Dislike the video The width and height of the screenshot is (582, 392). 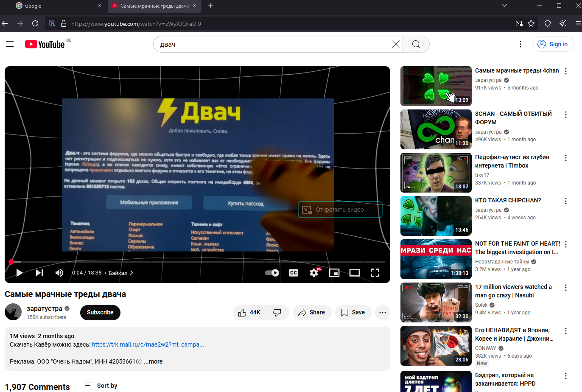pyautogui.click(x=277, y=313)
